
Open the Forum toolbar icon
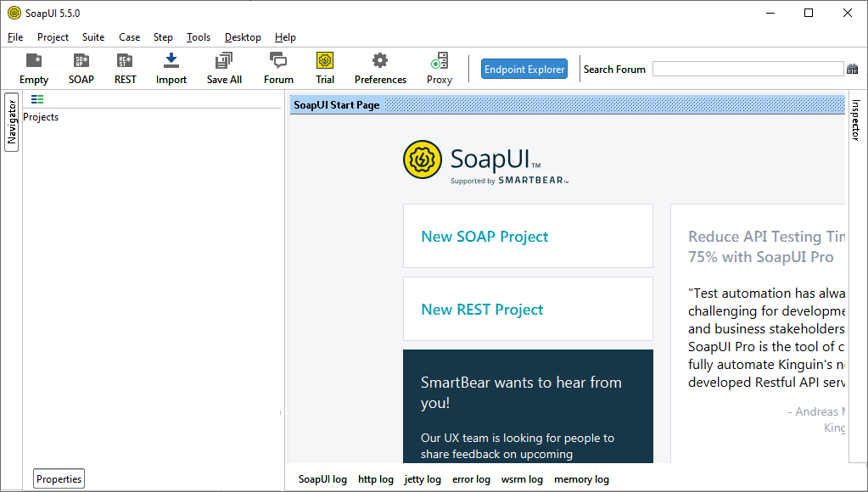[278, 68]
